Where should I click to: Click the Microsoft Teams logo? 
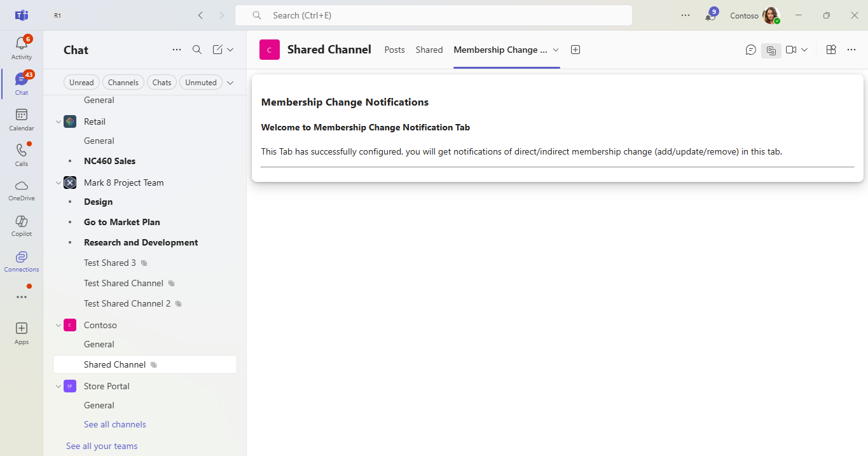(22, 15)
